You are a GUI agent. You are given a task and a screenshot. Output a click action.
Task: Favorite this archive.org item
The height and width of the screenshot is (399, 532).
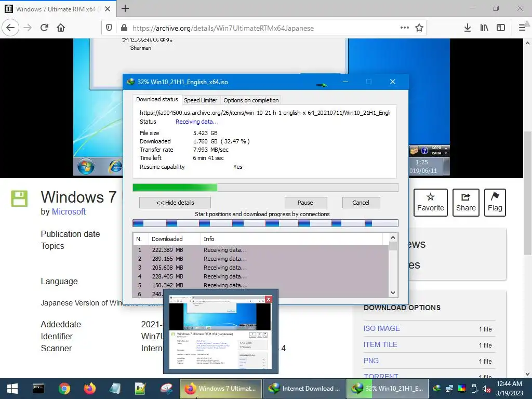[x=431, y=203]
